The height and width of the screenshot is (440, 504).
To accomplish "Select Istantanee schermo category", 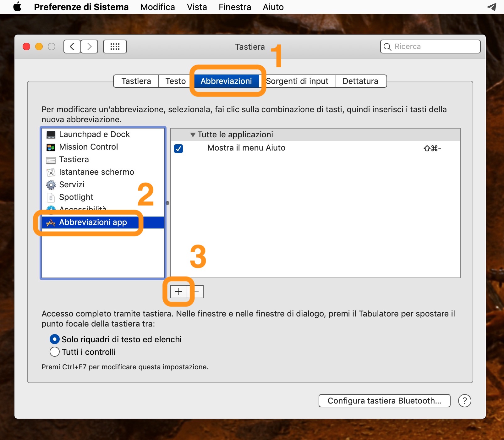I will [103, 172].
